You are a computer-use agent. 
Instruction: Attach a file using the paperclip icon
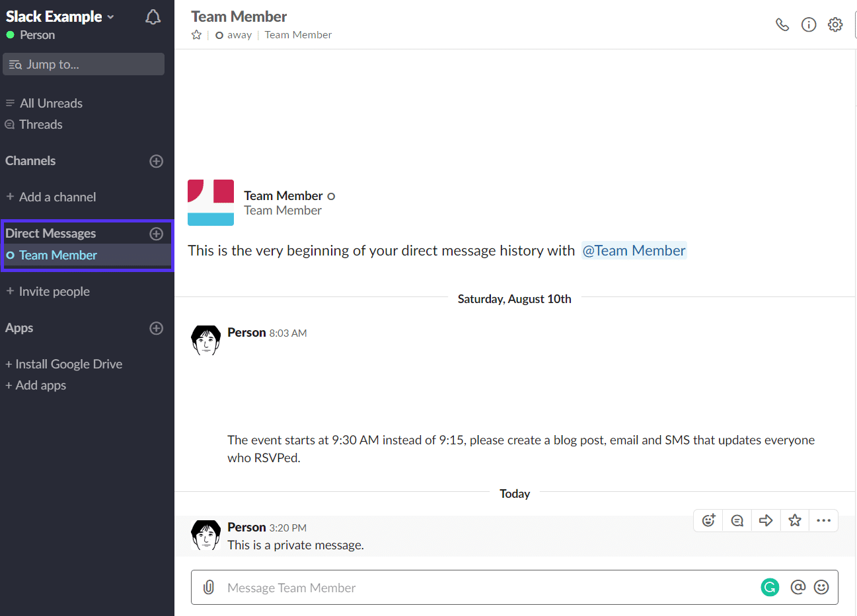pos(209,587)
